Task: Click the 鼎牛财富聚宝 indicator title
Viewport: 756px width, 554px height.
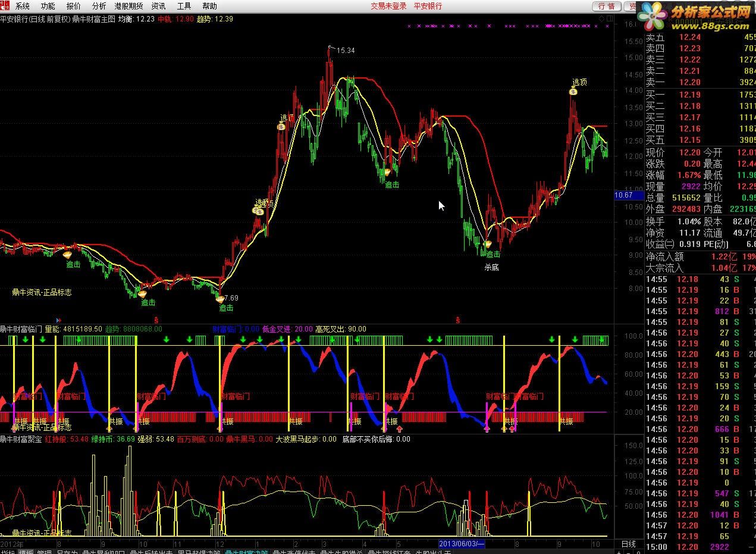Action: 21,439
